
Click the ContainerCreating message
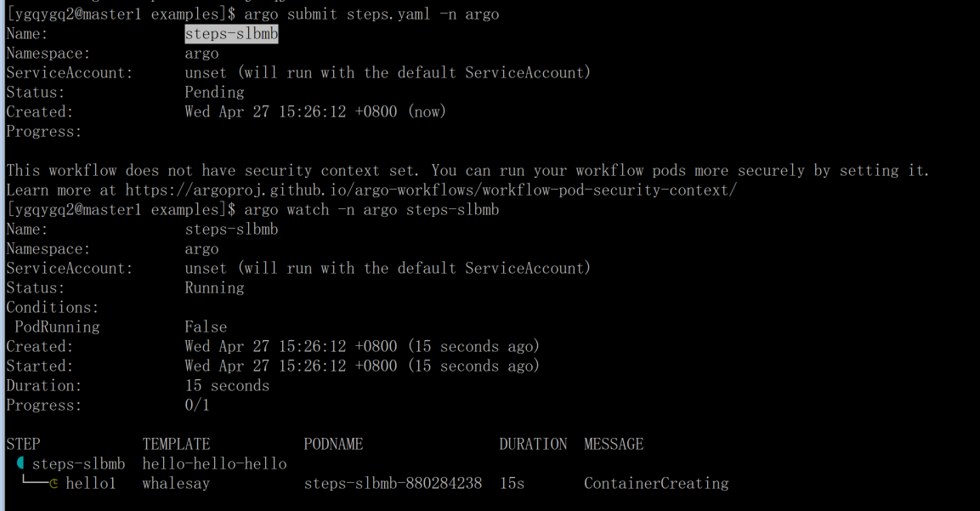click(656, 484)
